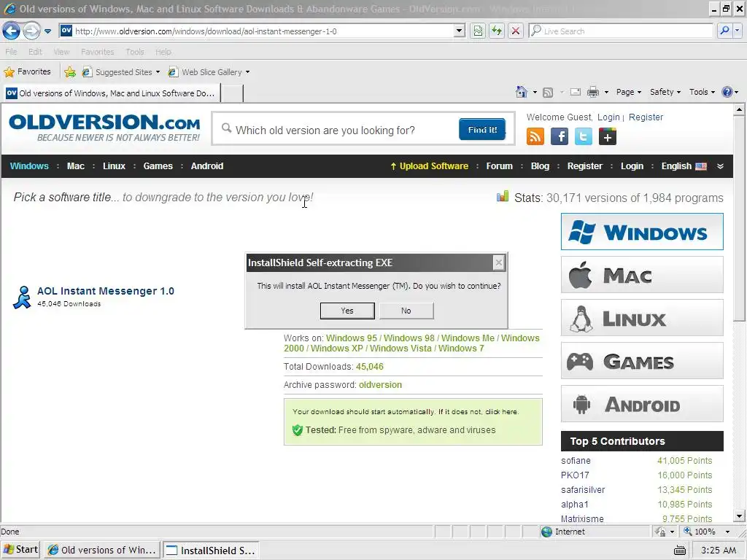This screenshot has height=560, width=747.
Task: Expand the double-chevron in the nav bar
Action: 720,166
